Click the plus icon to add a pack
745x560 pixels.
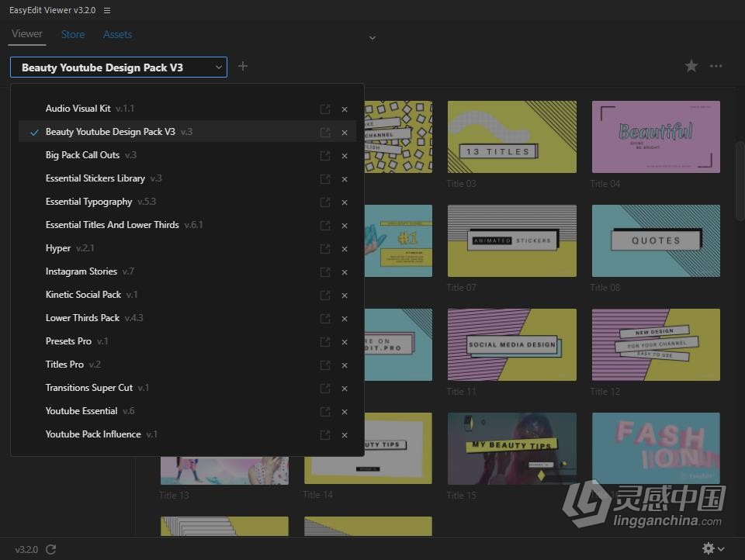click(x=243, y=67)
